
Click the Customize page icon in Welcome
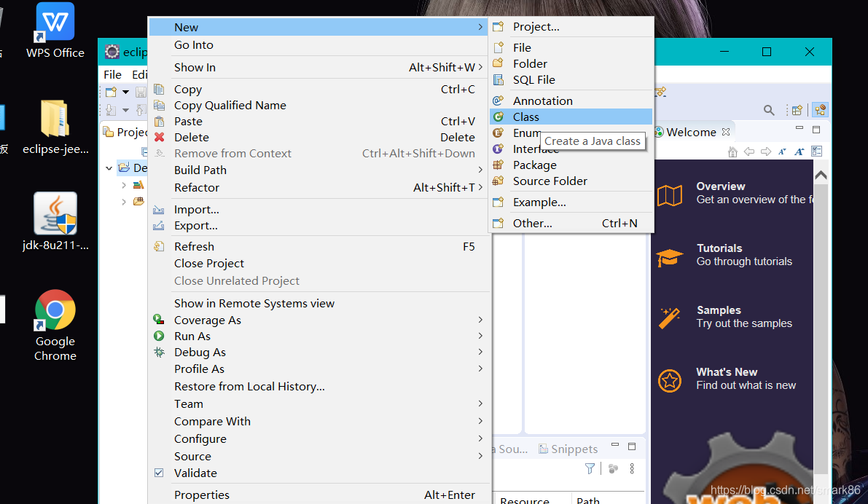click(x=816, y=151)
